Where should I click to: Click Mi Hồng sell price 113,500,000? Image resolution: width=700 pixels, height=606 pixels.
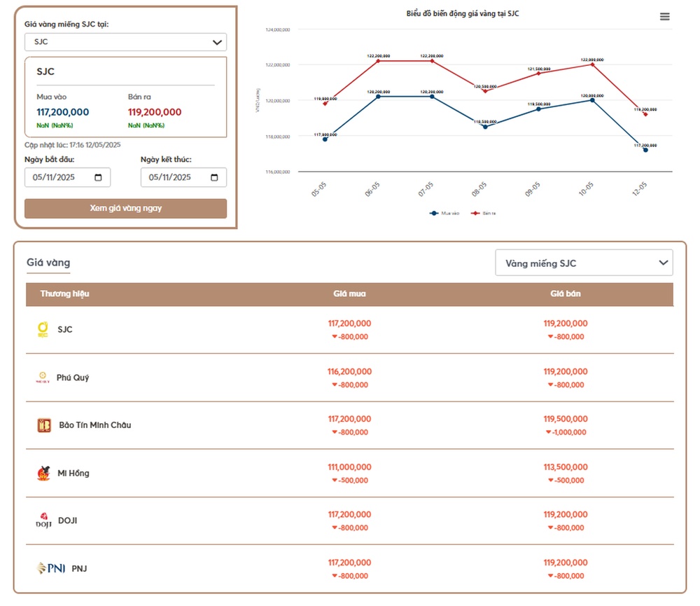[x=566, y=467]
